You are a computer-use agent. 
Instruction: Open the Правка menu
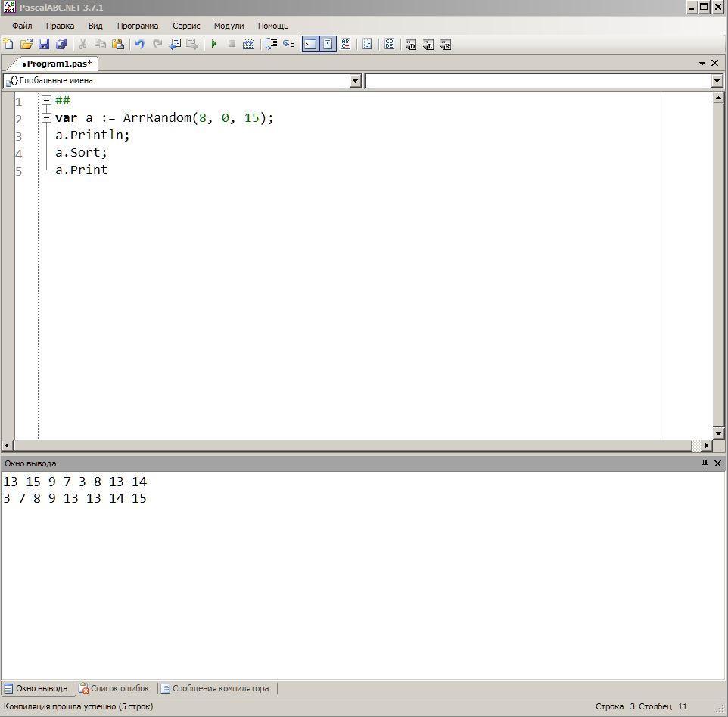point(60,26)
